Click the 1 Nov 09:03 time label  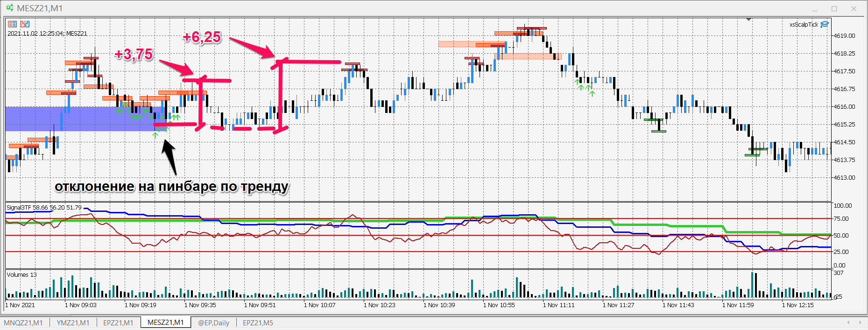[81, 305]
